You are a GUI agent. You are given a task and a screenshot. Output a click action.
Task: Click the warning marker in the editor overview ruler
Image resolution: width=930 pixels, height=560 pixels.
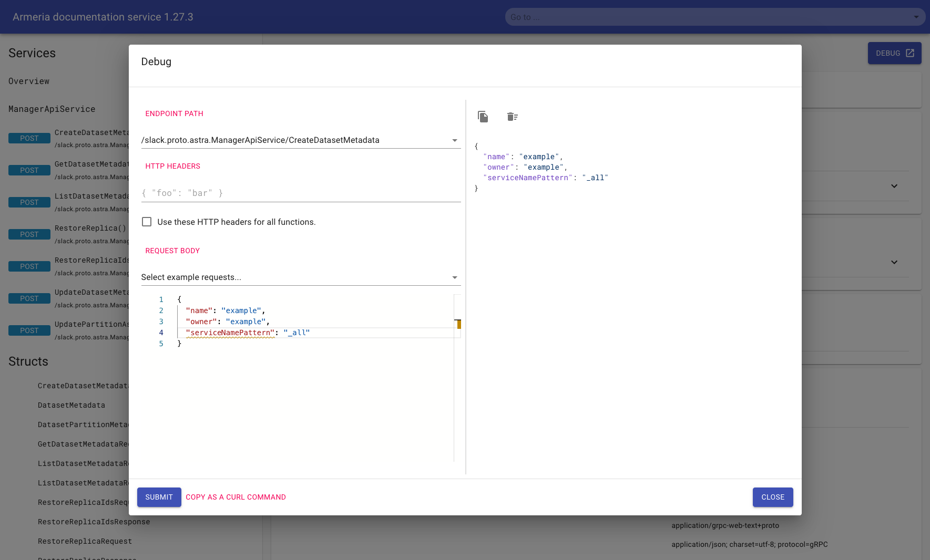458,324
